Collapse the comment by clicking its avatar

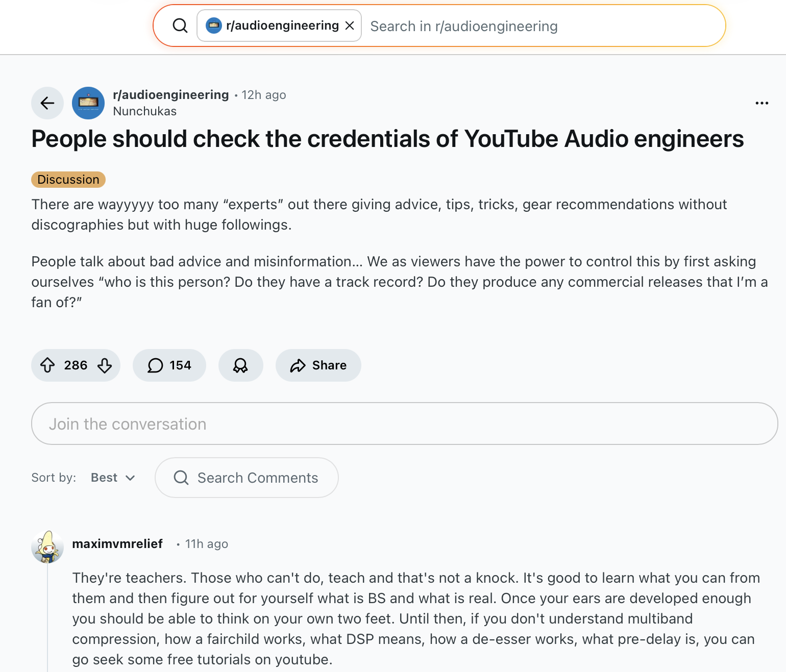pyautogui.click(x=47, y=547)
